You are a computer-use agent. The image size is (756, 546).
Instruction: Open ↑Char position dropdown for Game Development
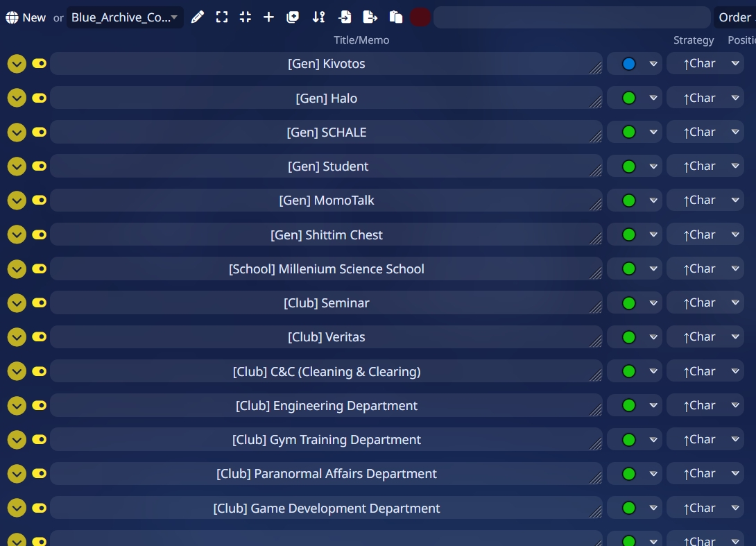[x=705, y=508]
